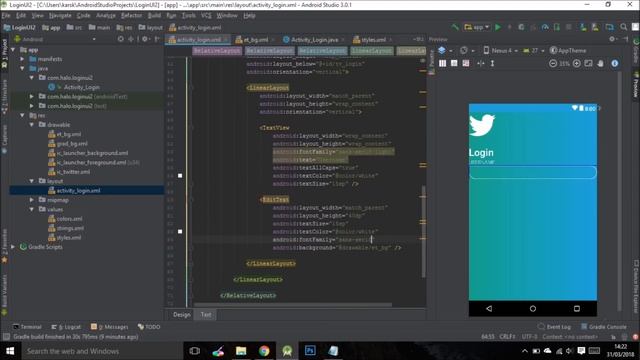The width and height of the screenshot is (640, 360).
Task: Open File Explorer from the taskbar
Action: point(241,351)
